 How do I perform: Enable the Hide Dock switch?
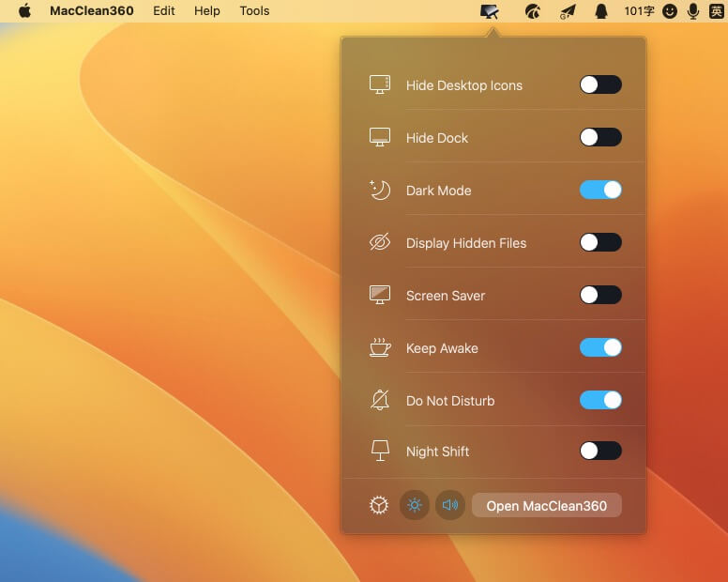(600, 137)
